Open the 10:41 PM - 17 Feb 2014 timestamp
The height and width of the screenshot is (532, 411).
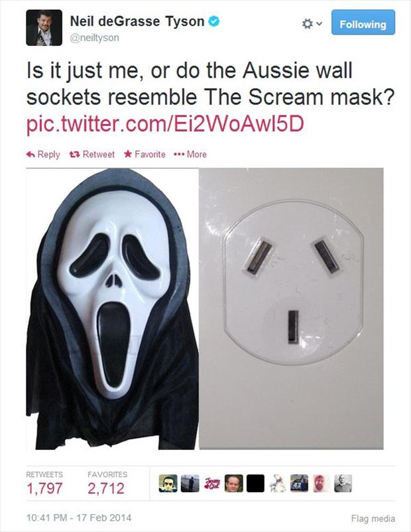pyautogui.click(x=79, y=518)
